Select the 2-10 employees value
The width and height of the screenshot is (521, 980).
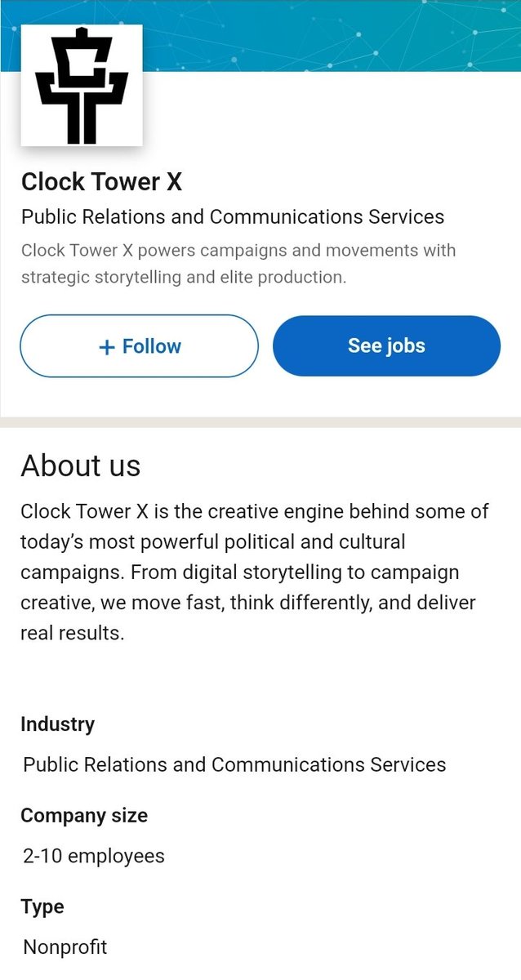coord(94,857)
